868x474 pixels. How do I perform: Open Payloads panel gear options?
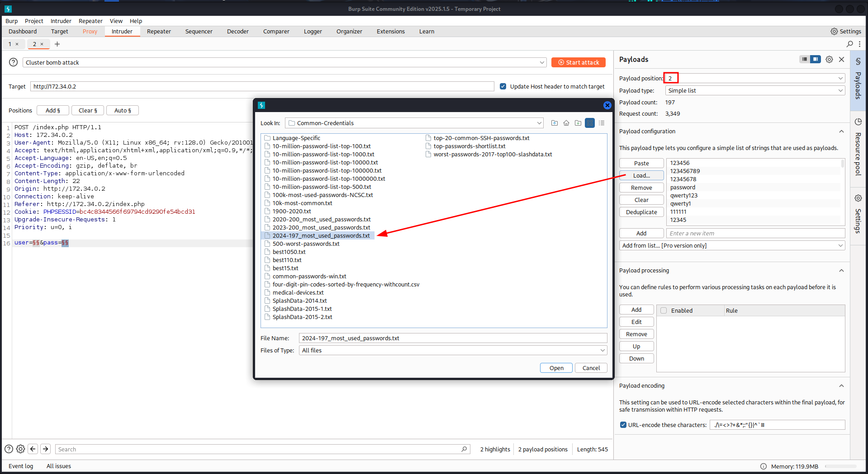pos(829,59)
